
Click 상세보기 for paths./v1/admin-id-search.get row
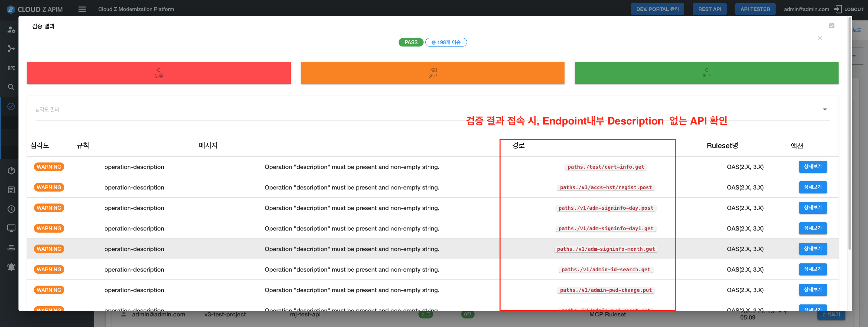(813, 270)
